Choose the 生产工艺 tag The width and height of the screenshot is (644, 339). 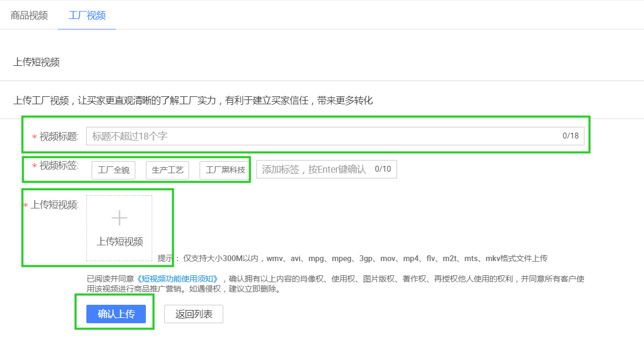pos(167,170)
